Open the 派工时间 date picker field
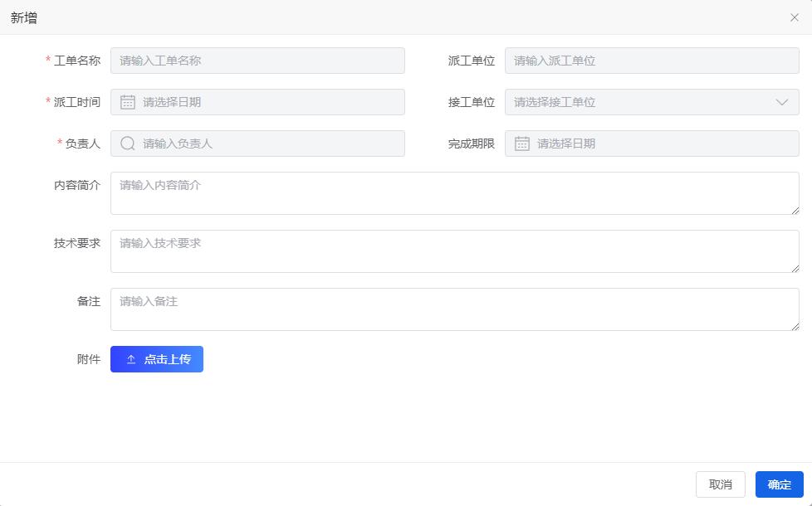This screenshot has width=812, height=506. [x=257, y=102]
